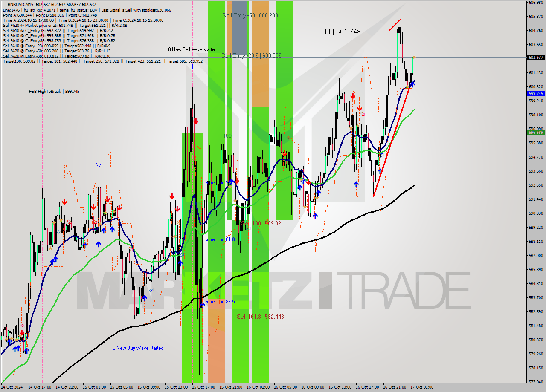546x392 pixels.
Task: Select the 'Sell %20 @ Entry -50: 606.208' line
Action: coord(58,51)
